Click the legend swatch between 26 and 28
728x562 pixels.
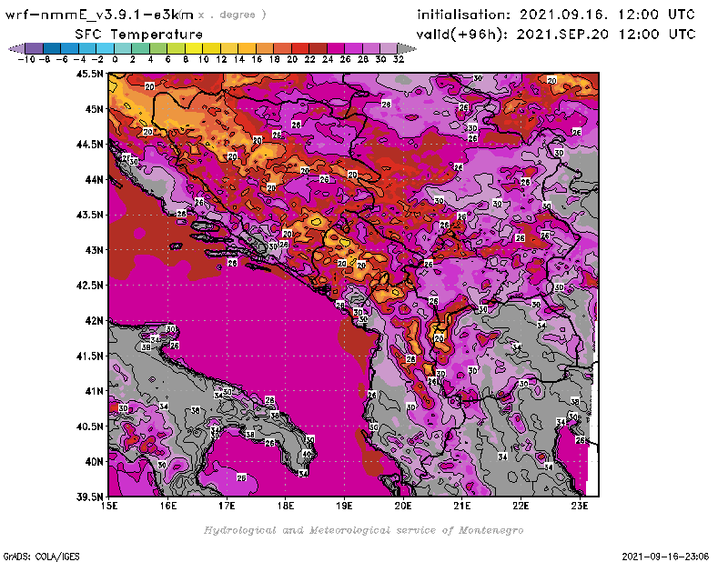tap(353, 48)
